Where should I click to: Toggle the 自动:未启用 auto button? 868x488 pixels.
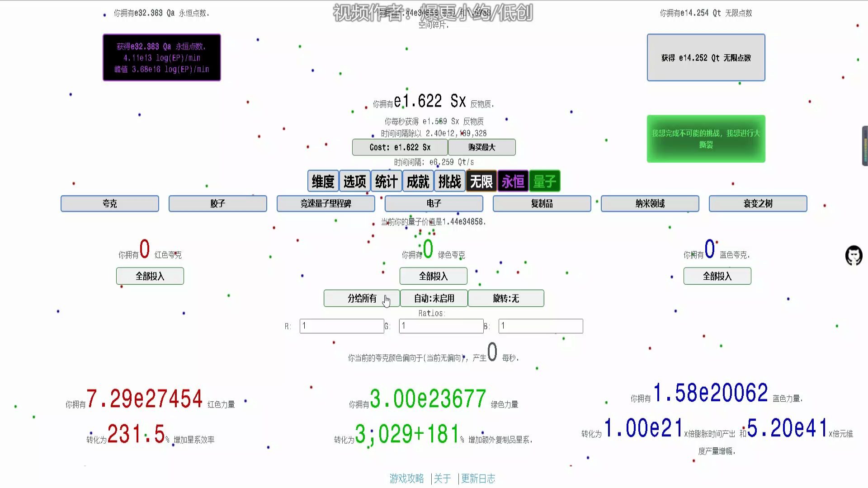[x=434, y=298]
